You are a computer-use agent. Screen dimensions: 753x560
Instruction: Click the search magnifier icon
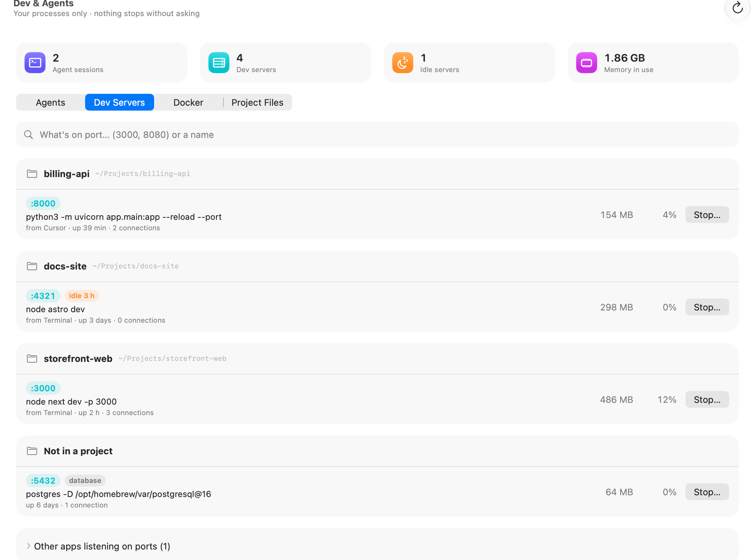[28, 135]
